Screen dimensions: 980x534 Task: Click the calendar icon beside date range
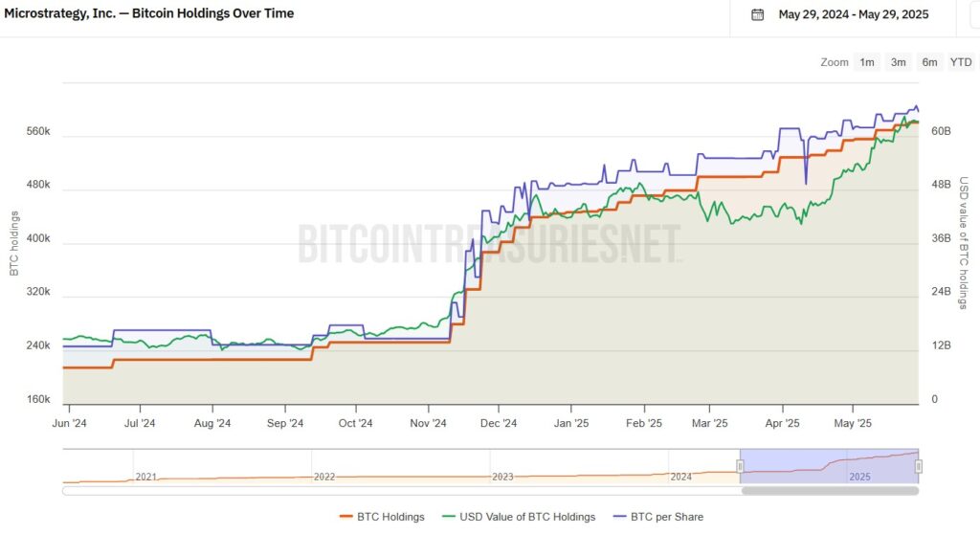coord(758,14)
